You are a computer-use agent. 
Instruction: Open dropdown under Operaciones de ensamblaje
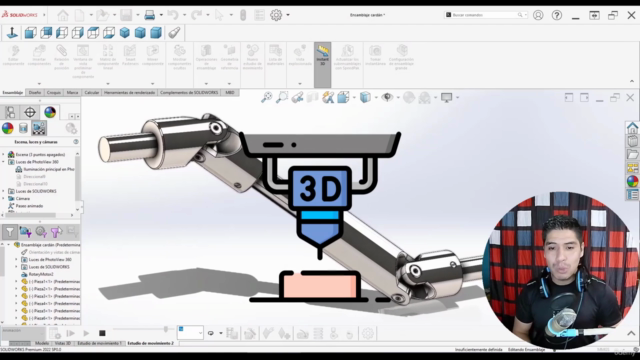click(206, 84)
